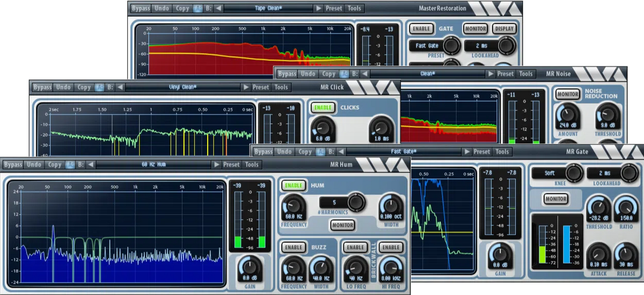This screenshot has width=644, height=295.
Task: Click the A setup icon in MR Hum
Action: [70, 164]
